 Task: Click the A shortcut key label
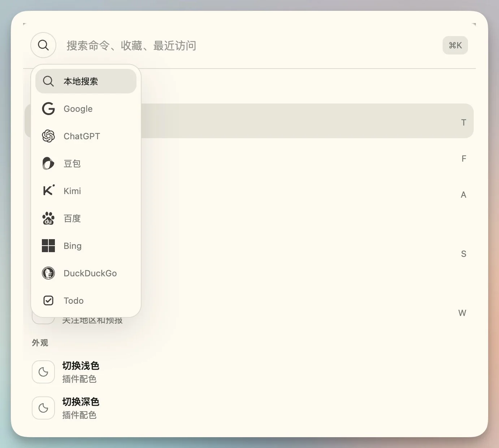coord(464,195)
